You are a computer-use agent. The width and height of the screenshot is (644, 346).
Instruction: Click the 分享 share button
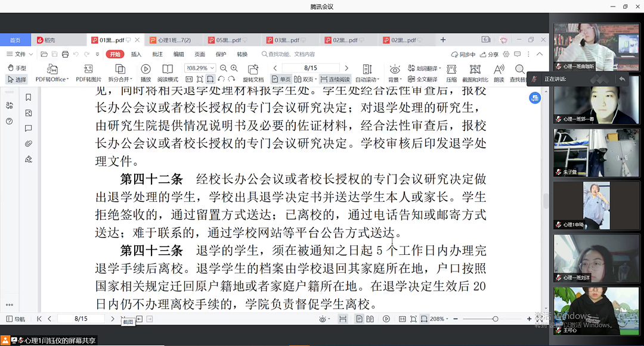(x=490, y=54)
